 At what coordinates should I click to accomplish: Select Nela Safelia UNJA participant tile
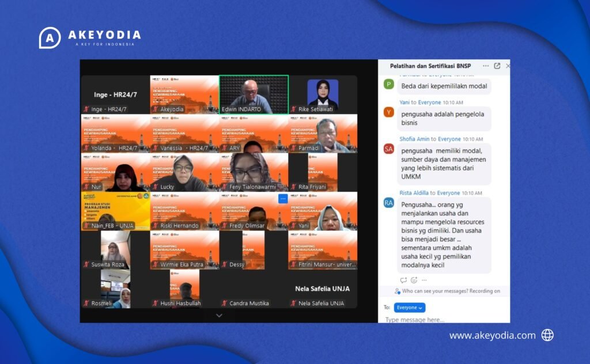(x=323, y=289)
